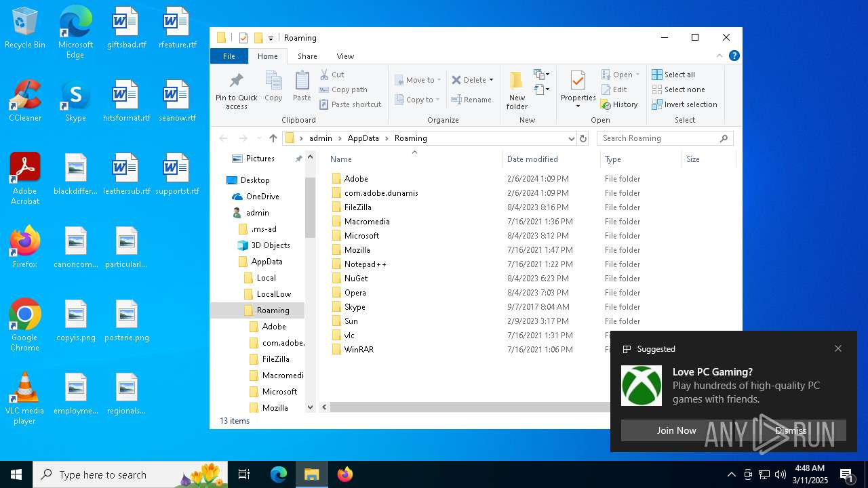The width and height of the screenshot is (868, 488).
Task: Click horizontal scrollbar left arrow
Action: 325,407
